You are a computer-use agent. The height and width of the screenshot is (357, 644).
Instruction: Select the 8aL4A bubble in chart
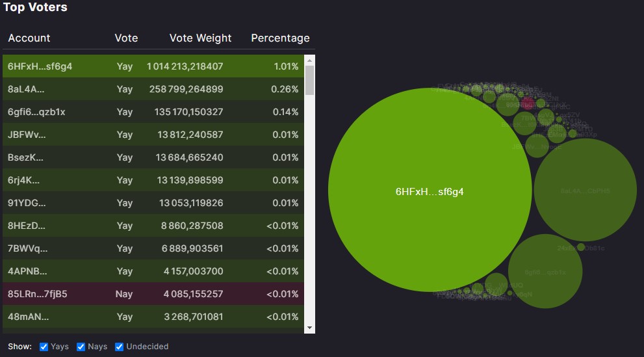pyautogui.click(x=585, y=190)
